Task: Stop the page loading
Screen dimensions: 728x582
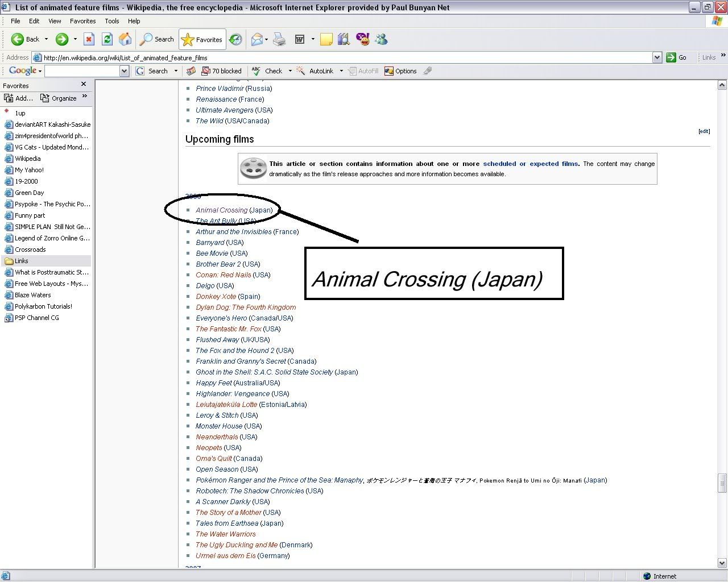Action: click(89, 39)
